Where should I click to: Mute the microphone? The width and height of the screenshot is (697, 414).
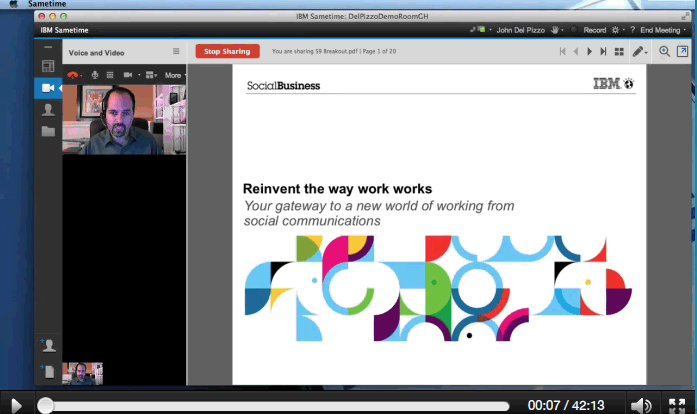95,75
